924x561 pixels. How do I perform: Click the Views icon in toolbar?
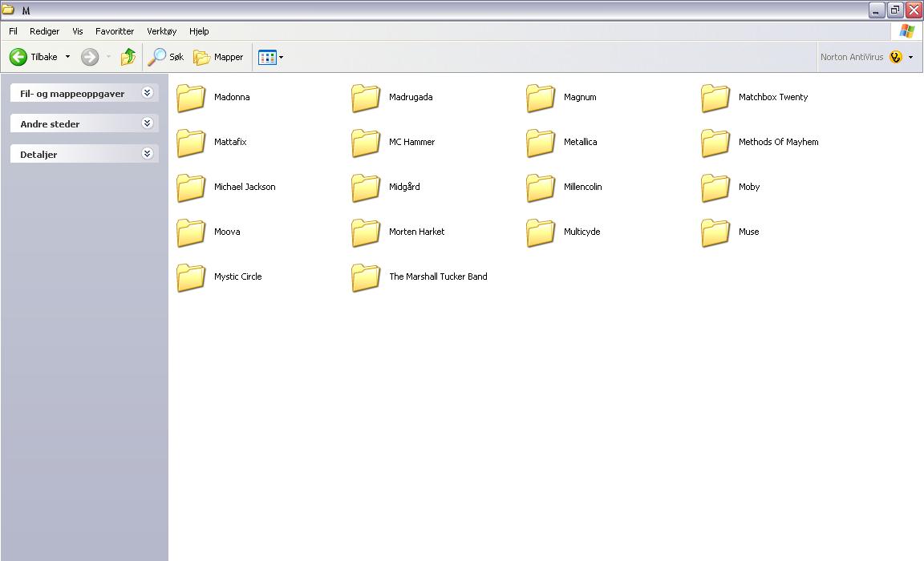pos(268,57)
